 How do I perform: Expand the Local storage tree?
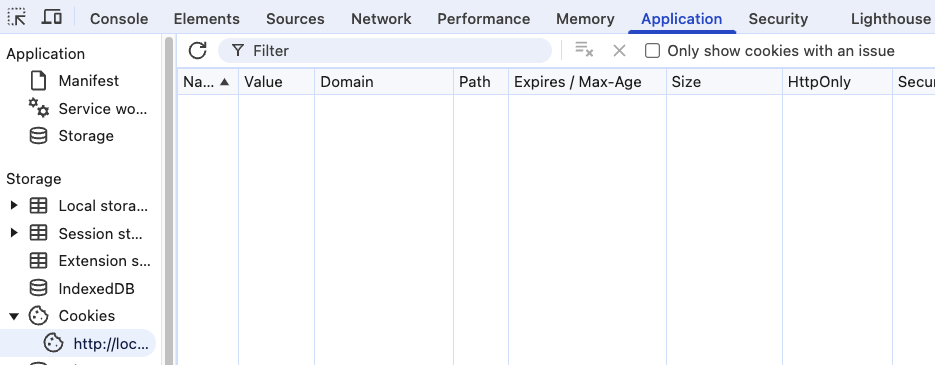(14, 206)
